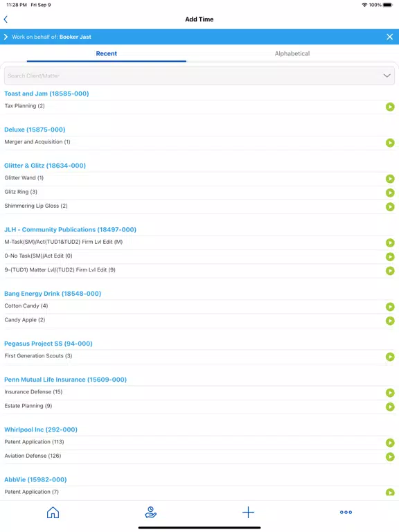Open client Glitter & Glitz (18634-000)
The width and height of the screenshot is (399, 532).
click(45, 166)
